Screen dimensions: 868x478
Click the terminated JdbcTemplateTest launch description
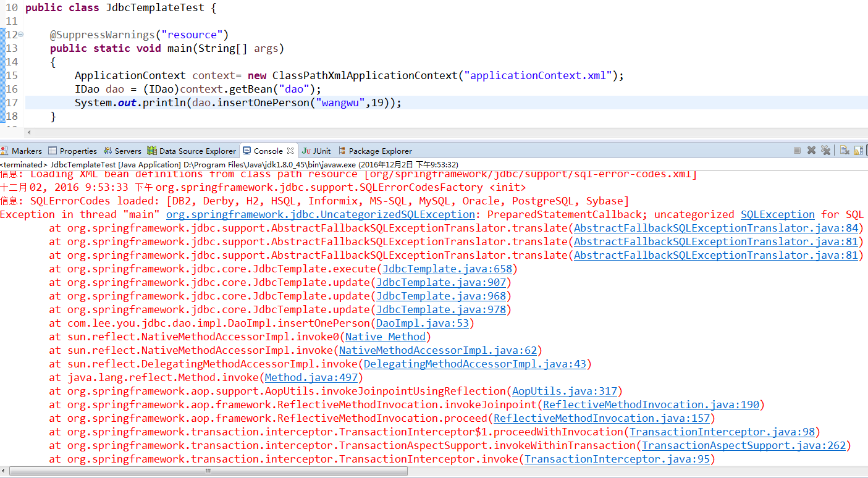click(229, 165)
